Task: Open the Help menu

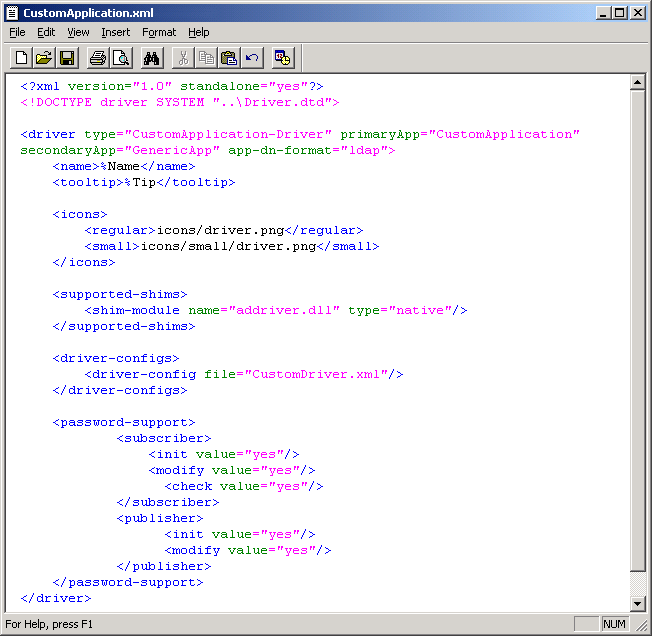Action: click(x=199, y=32)
